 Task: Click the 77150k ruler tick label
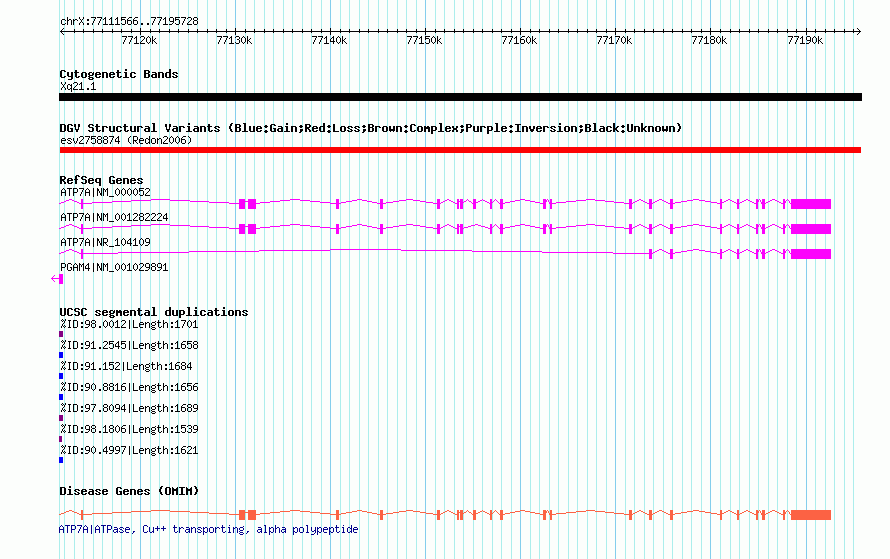[x=424, y=40]
